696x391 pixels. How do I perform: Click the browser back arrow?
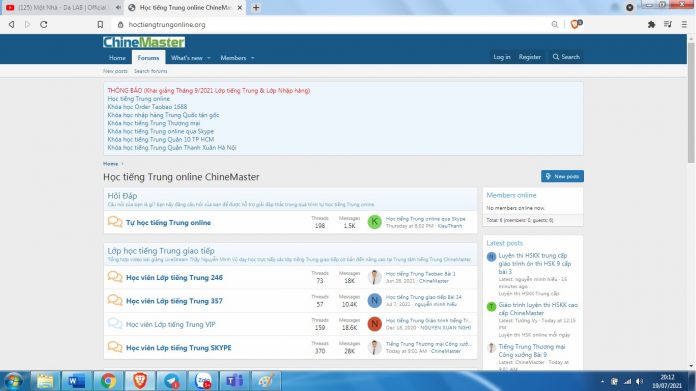[x=12, y=24]
